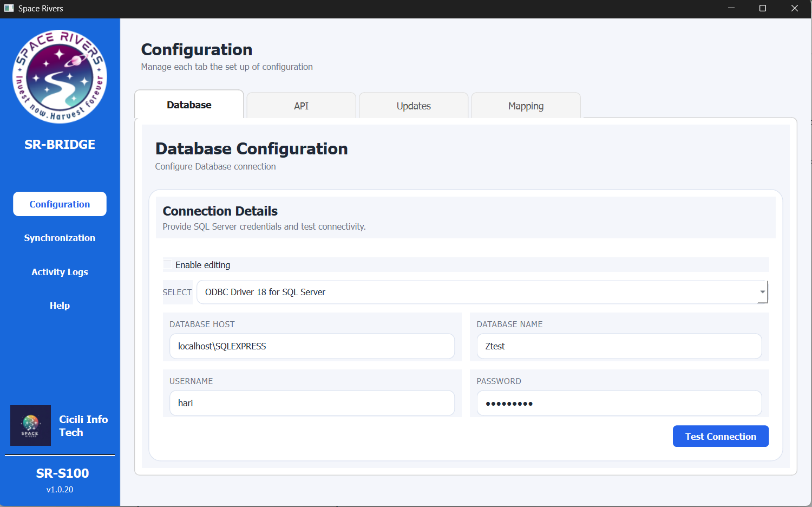
Task: Click the SR-BRIDGE sidebar title
Action: (x=60, y=145)
